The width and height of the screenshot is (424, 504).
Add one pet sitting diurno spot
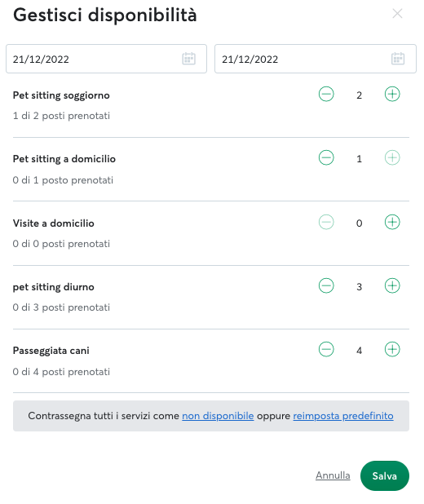point(392,285)
